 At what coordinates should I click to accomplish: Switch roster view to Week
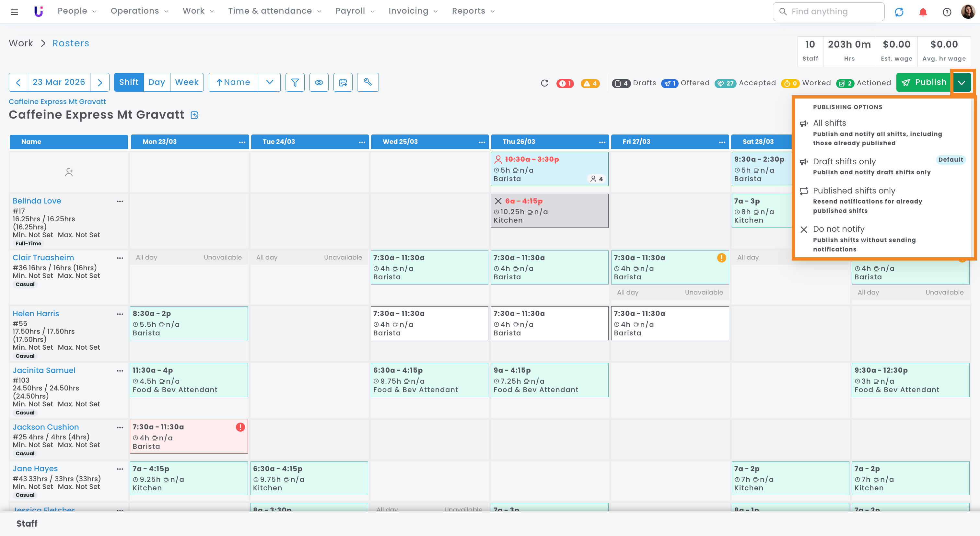click(x=186, y=82)
